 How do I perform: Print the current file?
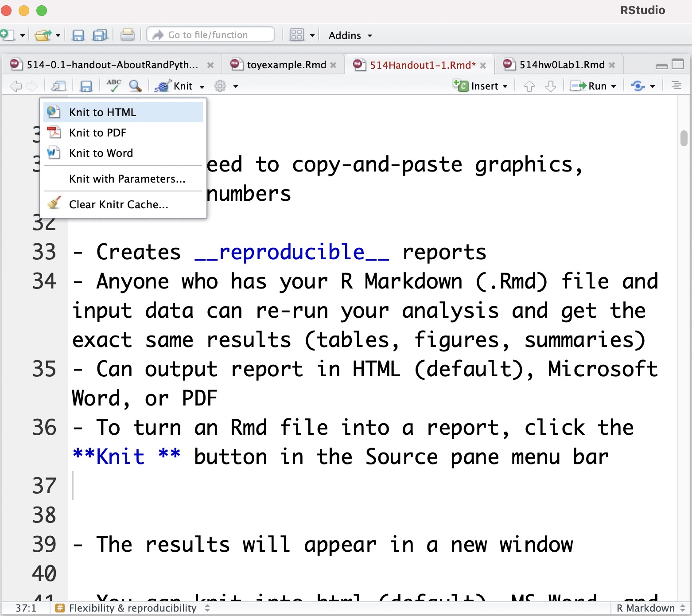click(127, 35)
